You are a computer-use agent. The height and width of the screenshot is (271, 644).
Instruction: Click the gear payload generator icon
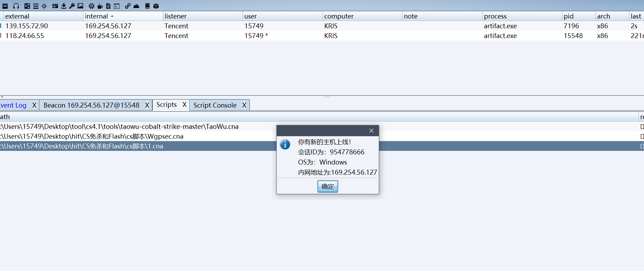[x=92, y=6]
